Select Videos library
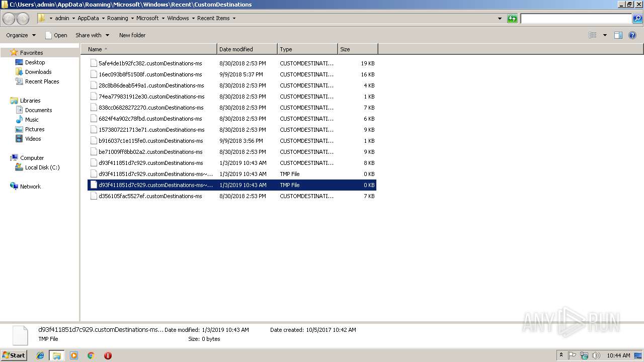The height and width of the screenshot is (362, 644). (x=33, y=139)
